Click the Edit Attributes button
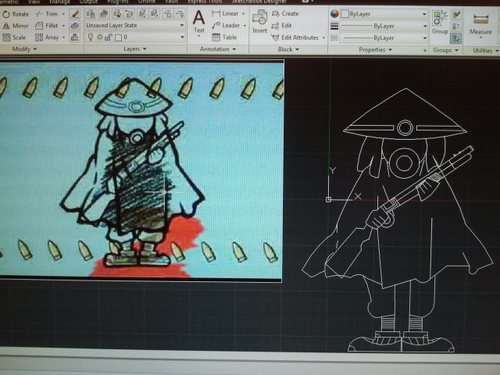The height and width of the screenshot is (375, 500). click(295, 38)
